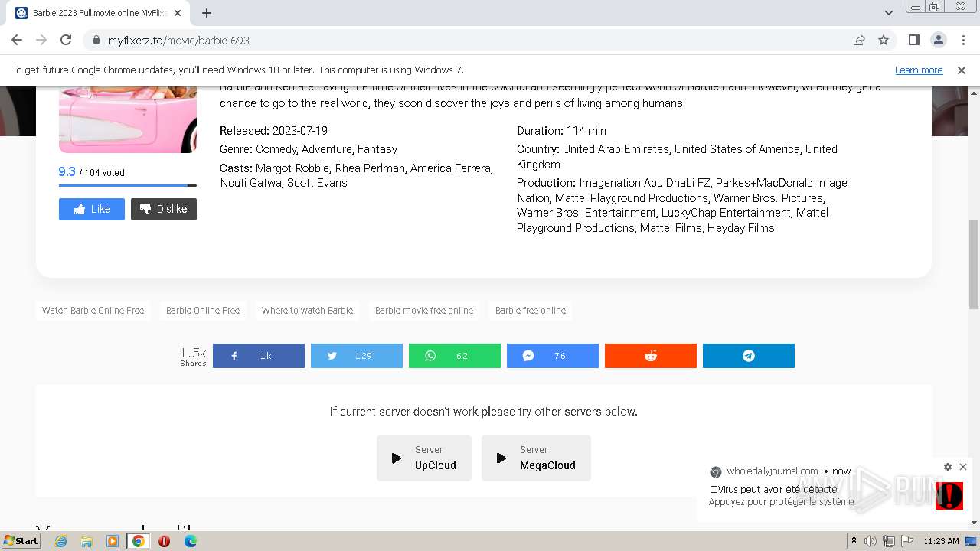This screenshot has height=551, width=980.
Task: Click the Barbie movie poster thumbnail
Action: 128,119
